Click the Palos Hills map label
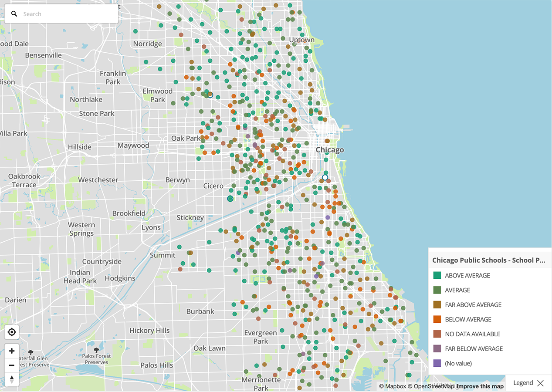The width and height of the screenshot is (552, 392). tap(157, 365)
